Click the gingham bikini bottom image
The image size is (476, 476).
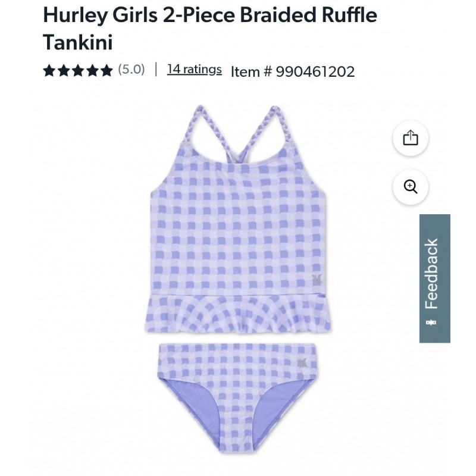coord(237,397)
